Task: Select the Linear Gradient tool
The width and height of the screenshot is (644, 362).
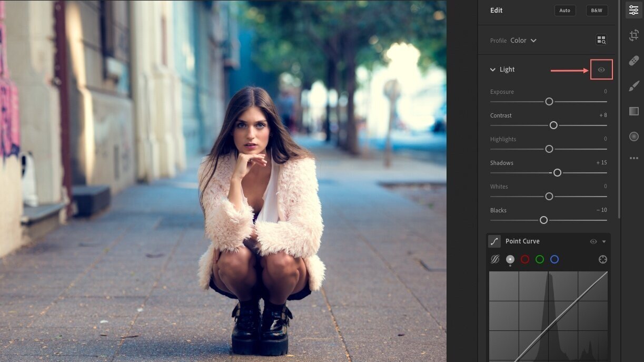Action: click(633, 111)
